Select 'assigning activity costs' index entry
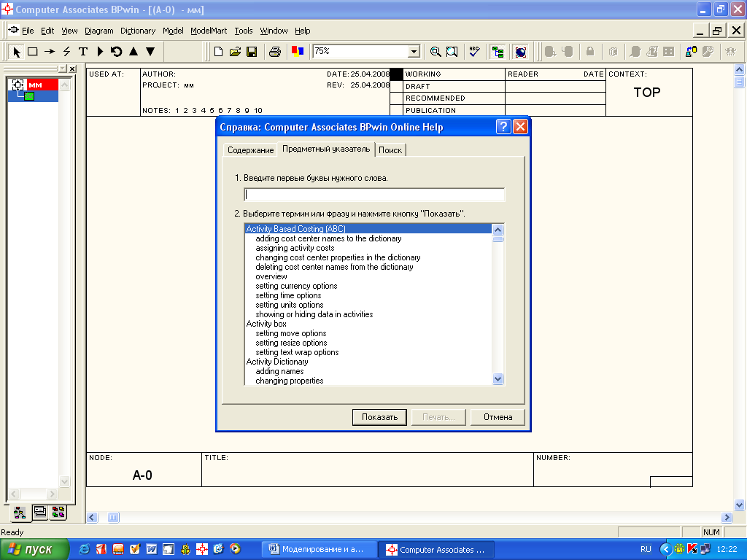Image resolution: width=747 pixels, height=560 pixels. [295, 248]
